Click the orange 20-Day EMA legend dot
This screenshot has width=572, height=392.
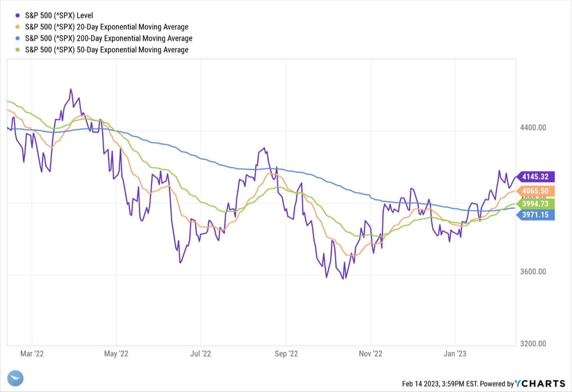coord(18,27)
